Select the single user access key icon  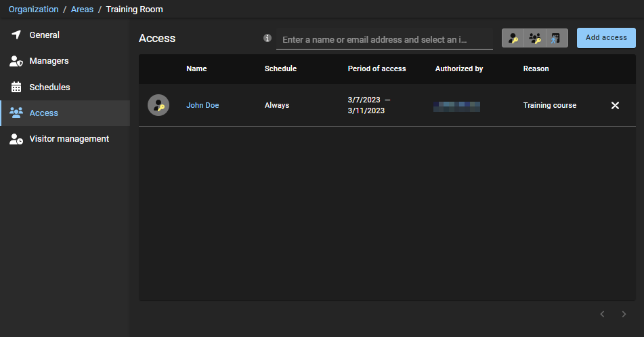tap(513, 39)
